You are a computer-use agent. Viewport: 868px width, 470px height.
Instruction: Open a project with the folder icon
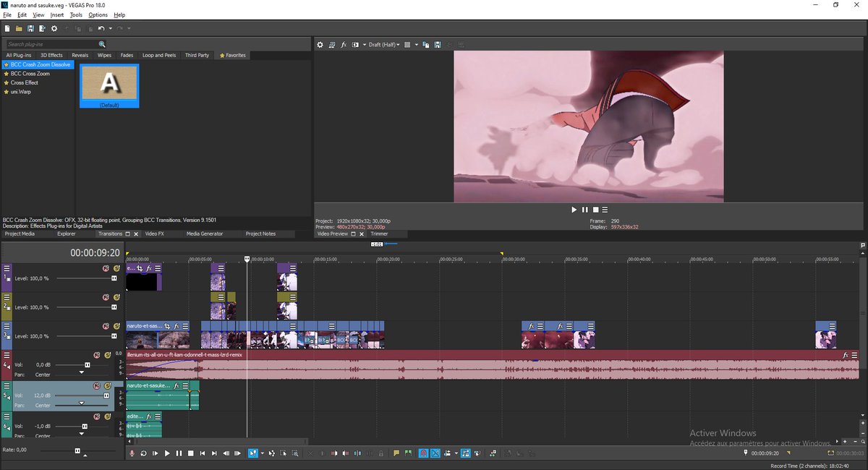point(19,28)
